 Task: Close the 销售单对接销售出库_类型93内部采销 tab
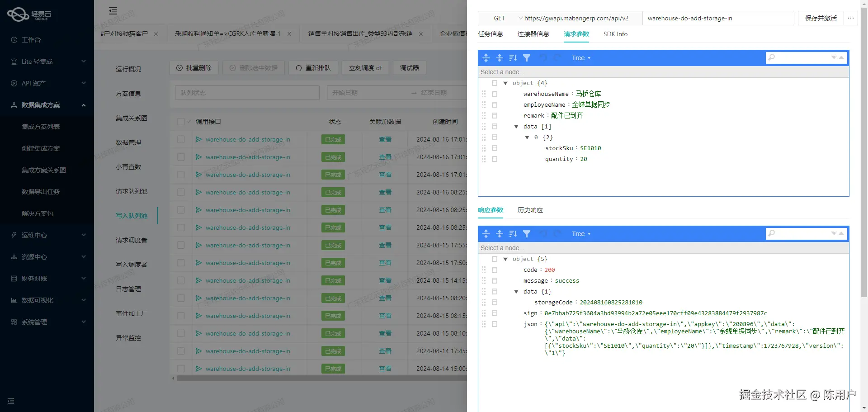(421, 34)
